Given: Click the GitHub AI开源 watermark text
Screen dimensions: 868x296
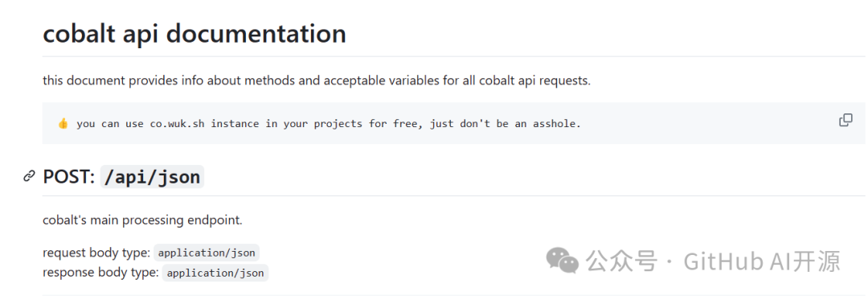Looking at the screenshot, I should (762, 261).
